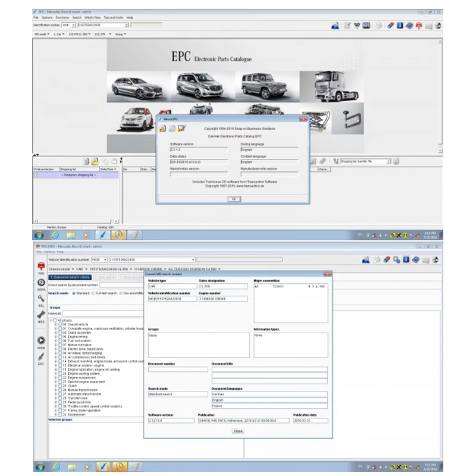The height and width of the screenshot is (476, 476).
Task: Check the 05 Engine timing checkbox
Action: (x=60, y=337)
